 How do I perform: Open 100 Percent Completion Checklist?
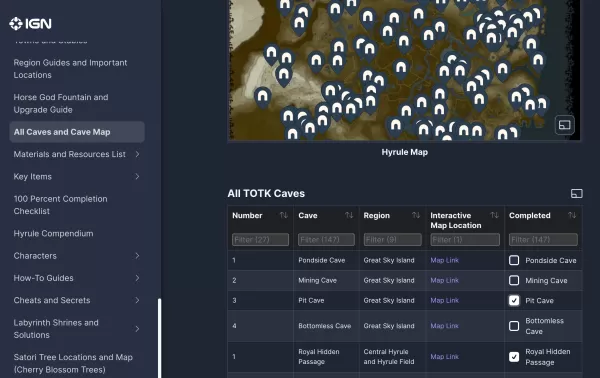click(x=60, y=205)
